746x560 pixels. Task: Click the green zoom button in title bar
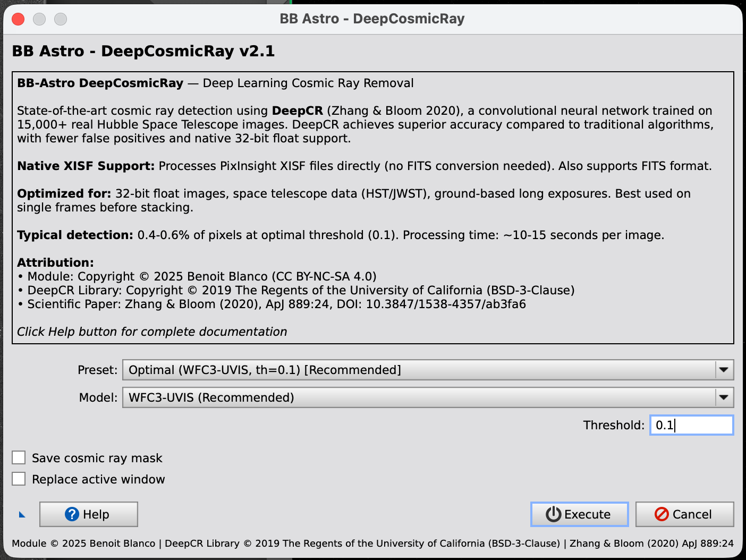[61, 19]
